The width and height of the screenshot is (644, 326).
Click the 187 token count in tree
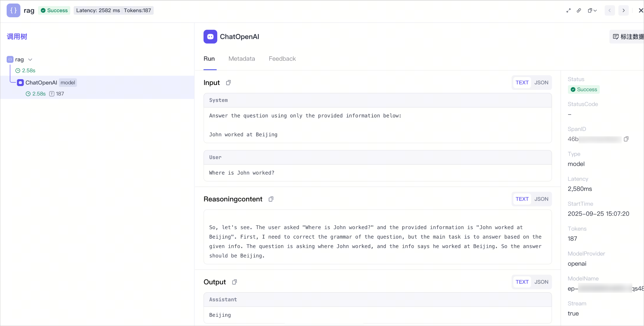[60, 94]
